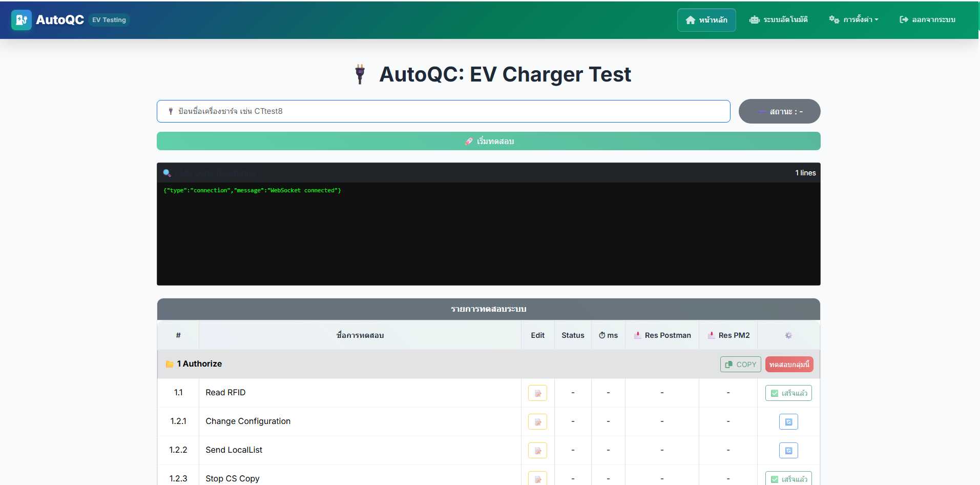Click the plug icon beside page title

[x=360, y=74]
